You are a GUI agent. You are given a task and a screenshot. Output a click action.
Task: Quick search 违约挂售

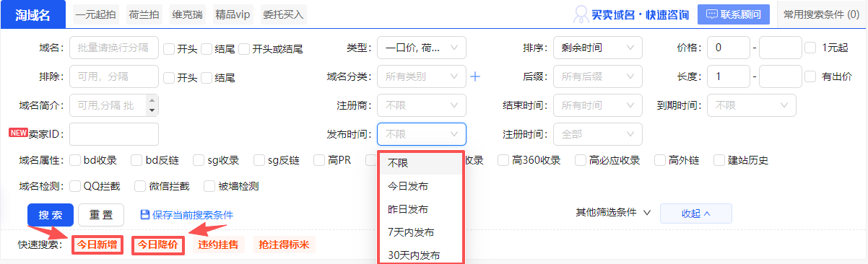point(218,245)
